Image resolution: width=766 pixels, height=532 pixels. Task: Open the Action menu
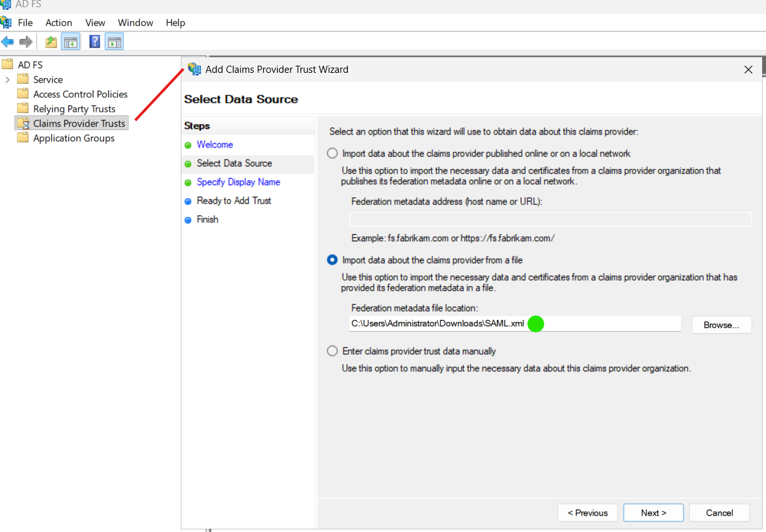tap(59, 23)
